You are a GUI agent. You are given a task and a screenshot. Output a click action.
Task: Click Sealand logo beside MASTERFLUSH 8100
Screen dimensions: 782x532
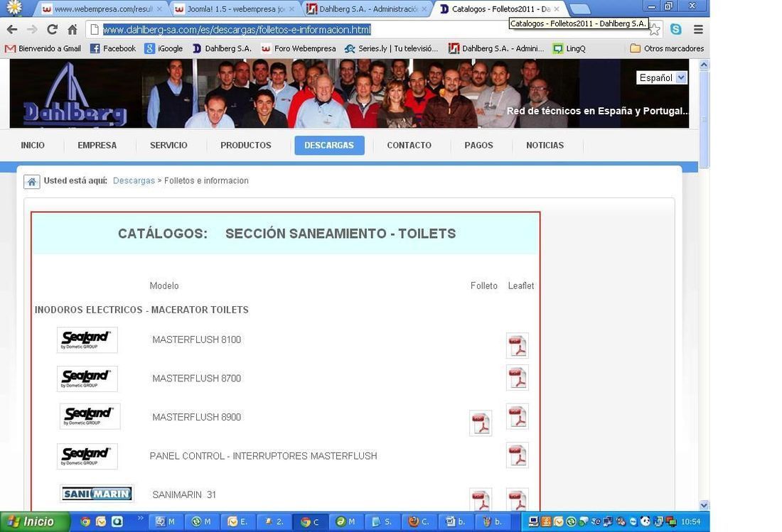[x=87, y=340]
